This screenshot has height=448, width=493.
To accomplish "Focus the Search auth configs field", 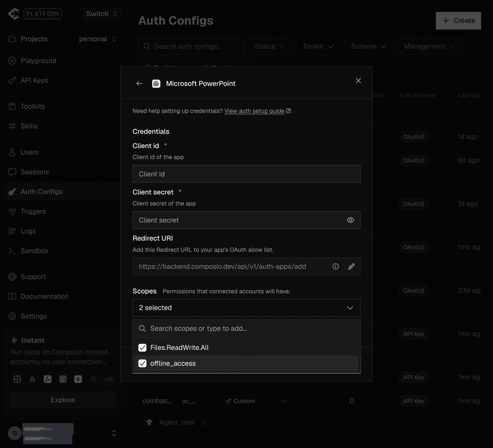I will point(191,46).
